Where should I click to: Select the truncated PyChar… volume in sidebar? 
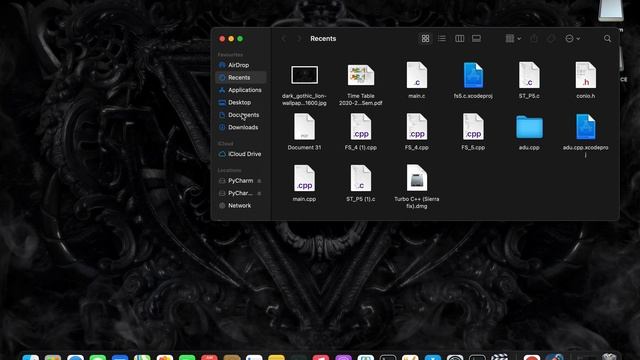pos(240,193)
